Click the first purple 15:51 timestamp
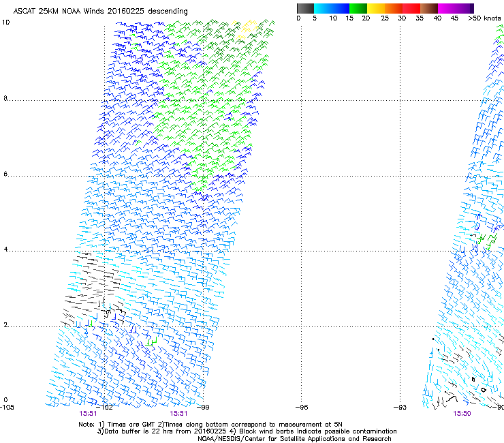Screen dimensions: 504x443 click(88, 414)
